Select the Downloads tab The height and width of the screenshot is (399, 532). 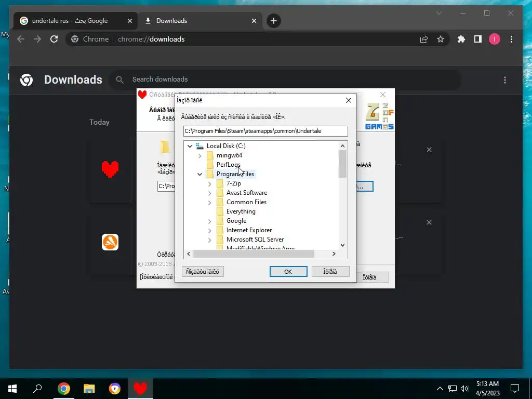click(200, 21)
